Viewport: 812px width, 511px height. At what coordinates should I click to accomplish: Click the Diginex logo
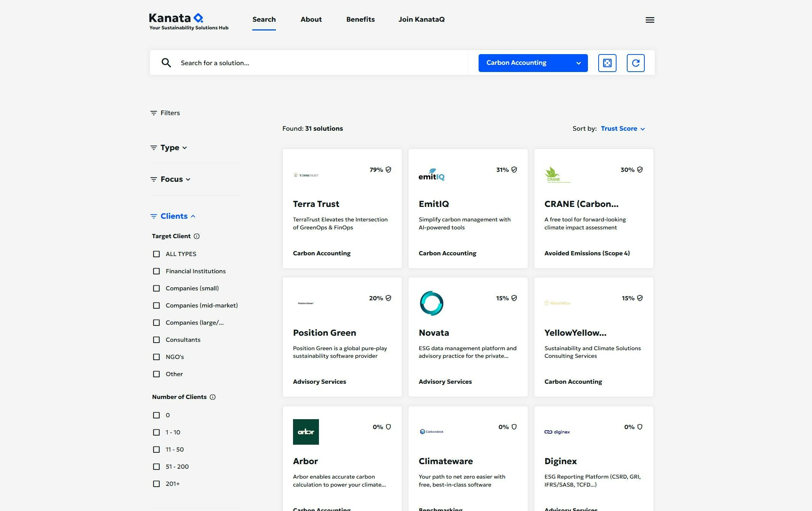(x=557, y=432)
